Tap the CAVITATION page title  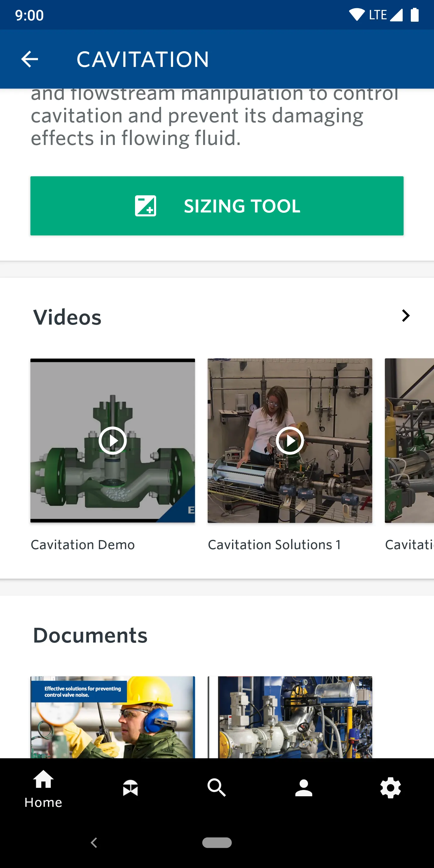click(143, 59)
